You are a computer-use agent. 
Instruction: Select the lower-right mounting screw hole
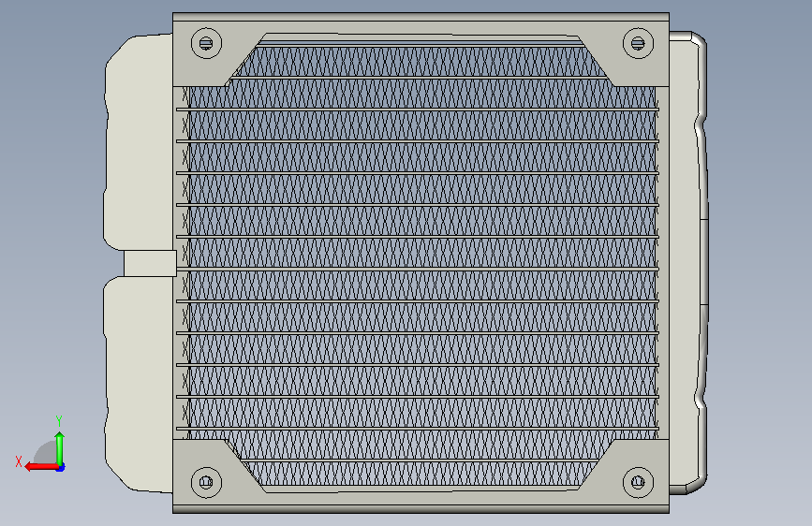[x=638, y=482]
